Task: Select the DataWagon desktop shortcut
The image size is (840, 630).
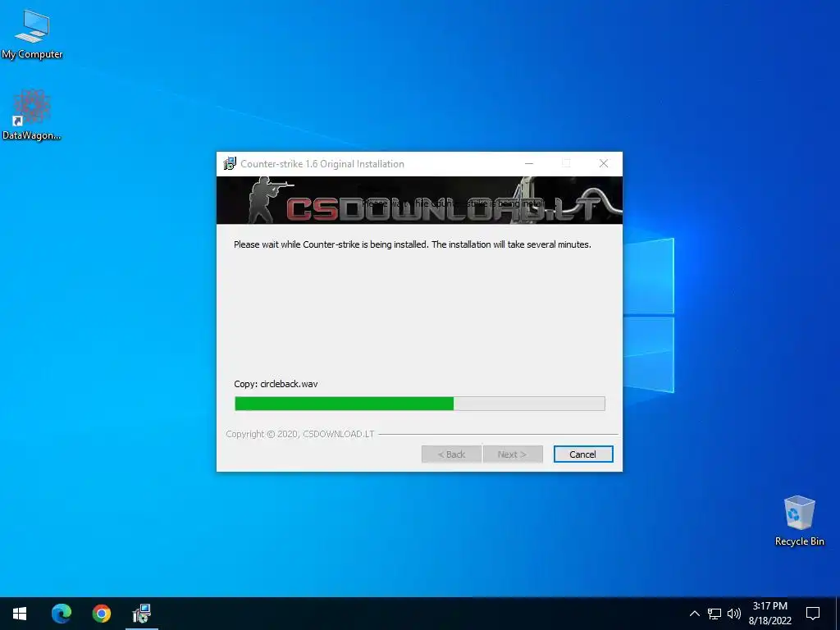Action: 32,115
